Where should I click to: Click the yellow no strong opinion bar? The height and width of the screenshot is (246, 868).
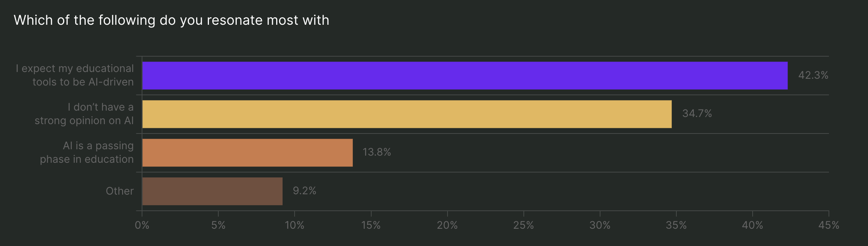tap(407, 114)
